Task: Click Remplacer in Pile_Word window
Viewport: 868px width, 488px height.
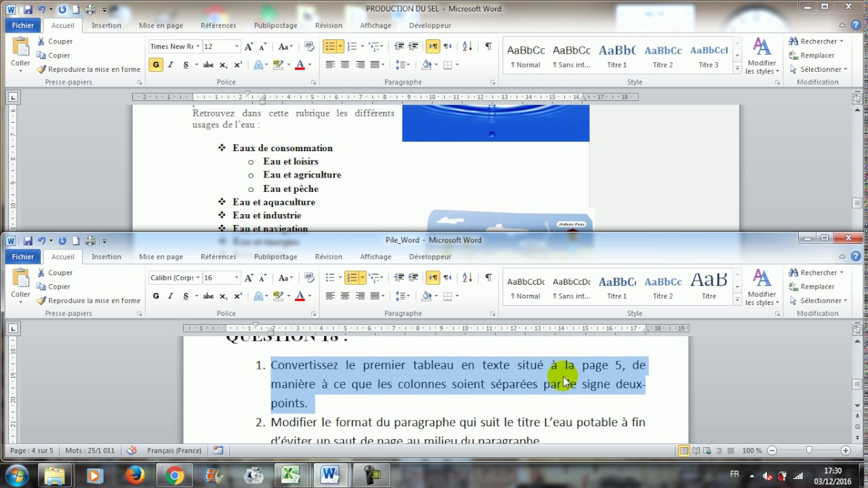Action: click(x=812, y=287)
